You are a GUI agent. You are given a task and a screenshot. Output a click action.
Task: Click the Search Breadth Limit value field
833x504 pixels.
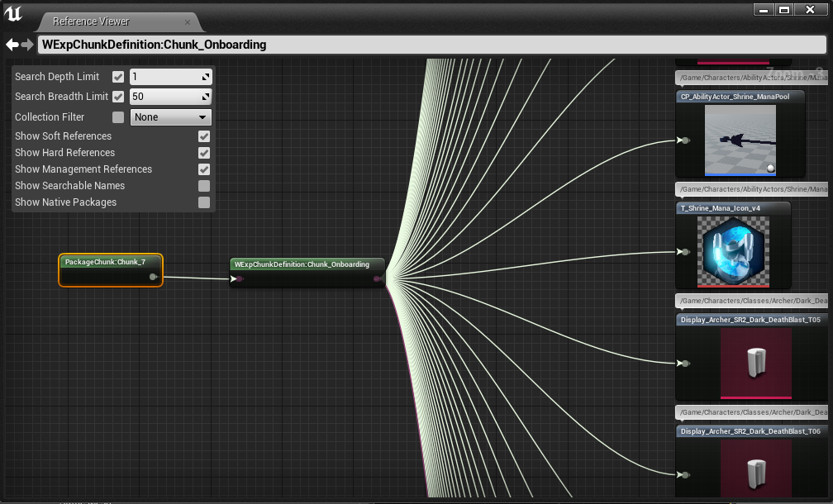165,97
